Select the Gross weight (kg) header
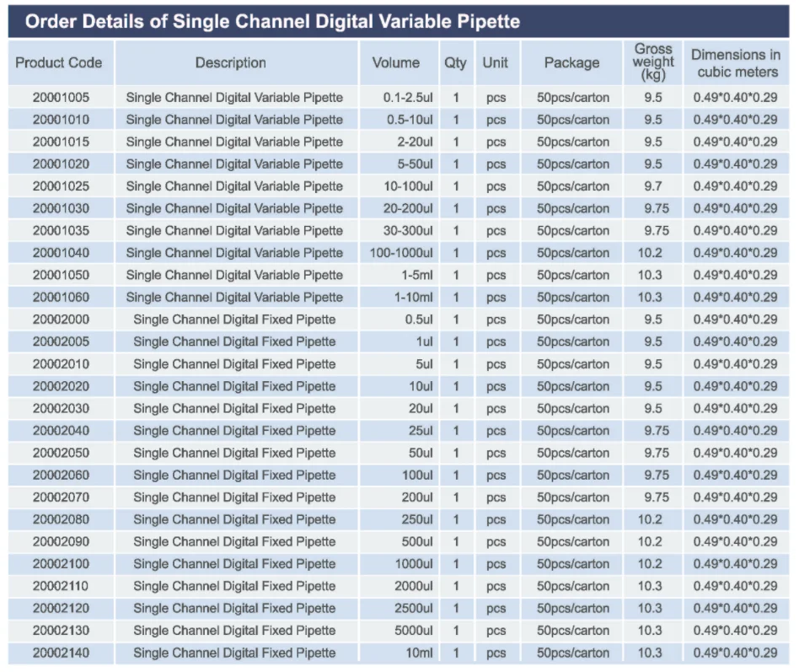The image size is (799, 672). [653, 62]
